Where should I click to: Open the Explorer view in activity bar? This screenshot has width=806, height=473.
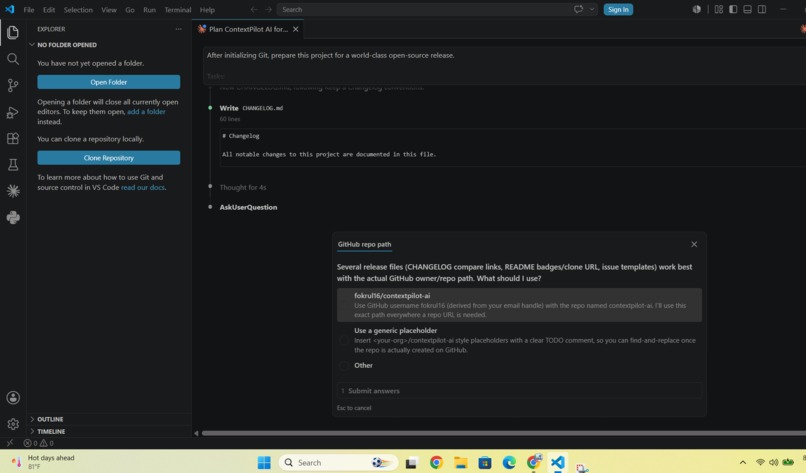point(13,32)
